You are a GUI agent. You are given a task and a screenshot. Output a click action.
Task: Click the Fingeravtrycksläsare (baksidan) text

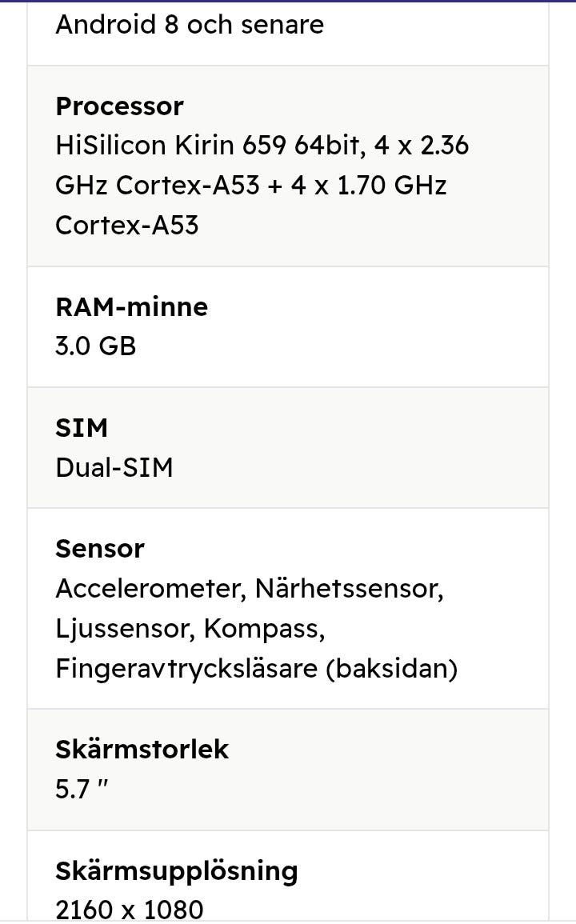(256, 668)
